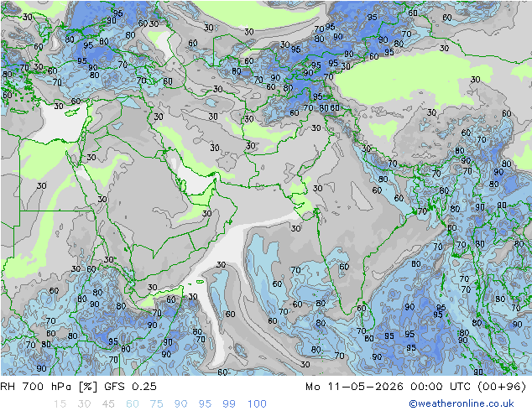Click the legend value 15
The width and height of the screenshot is (532, 411).
tap(60, 403)
